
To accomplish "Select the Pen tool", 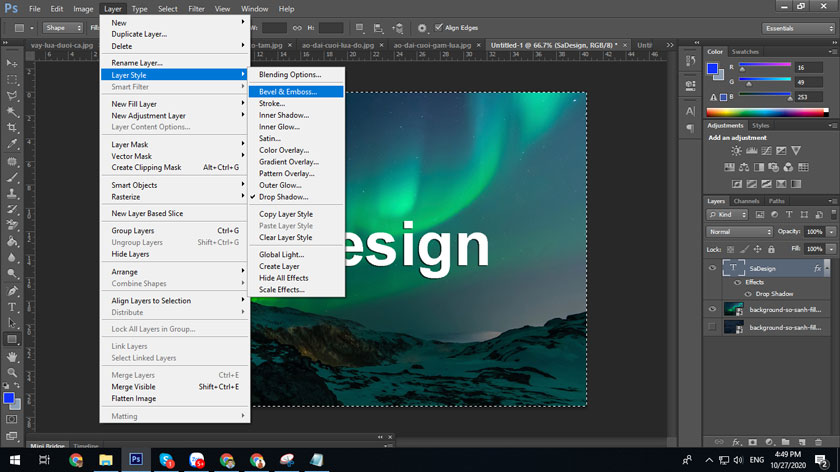I will pos(12,291).
